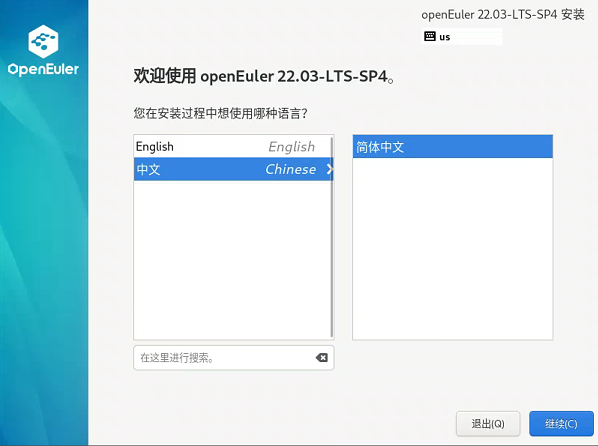Click the 欢迎使用 openEuler welcome heading

(x=264, y=76)
